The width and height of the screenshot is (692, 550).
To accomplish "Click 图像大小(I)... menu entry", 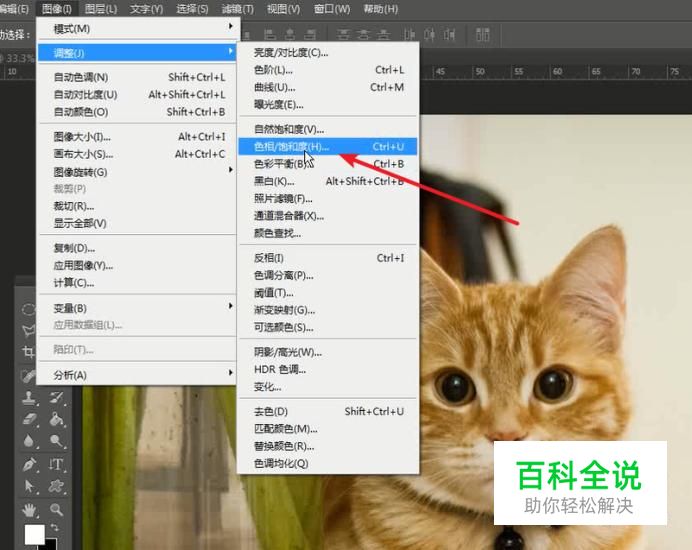I will (x=138, y=137).
